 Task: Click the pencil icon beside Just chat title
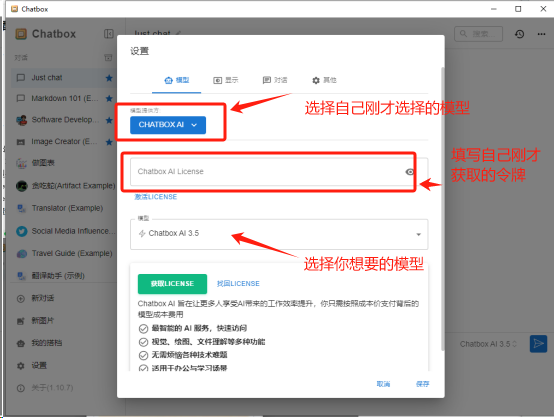pyautogui.click(x=178, y=33)
